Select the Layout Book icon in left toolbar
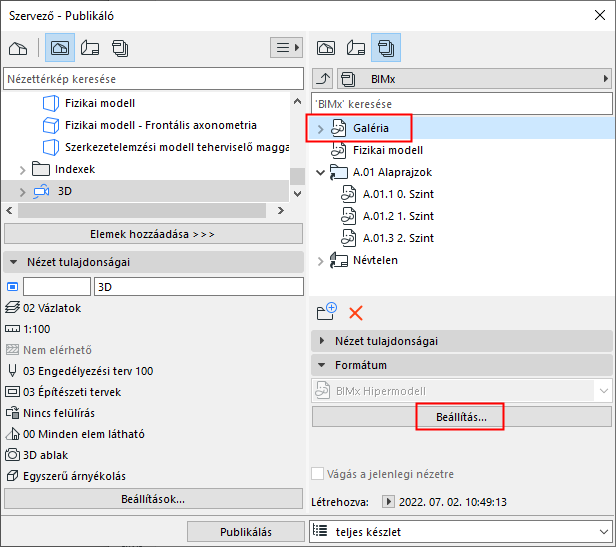 [90, 48]
